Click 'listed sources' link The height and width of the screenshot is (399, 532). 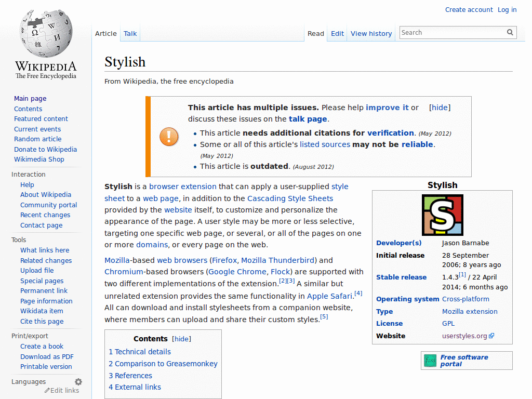(325, 144)
